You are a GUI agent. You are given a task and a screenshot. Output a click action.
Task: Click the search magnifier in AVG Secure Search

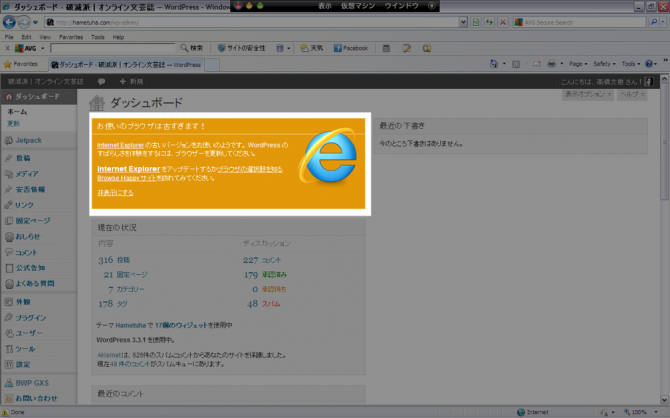tap(653, 22)
